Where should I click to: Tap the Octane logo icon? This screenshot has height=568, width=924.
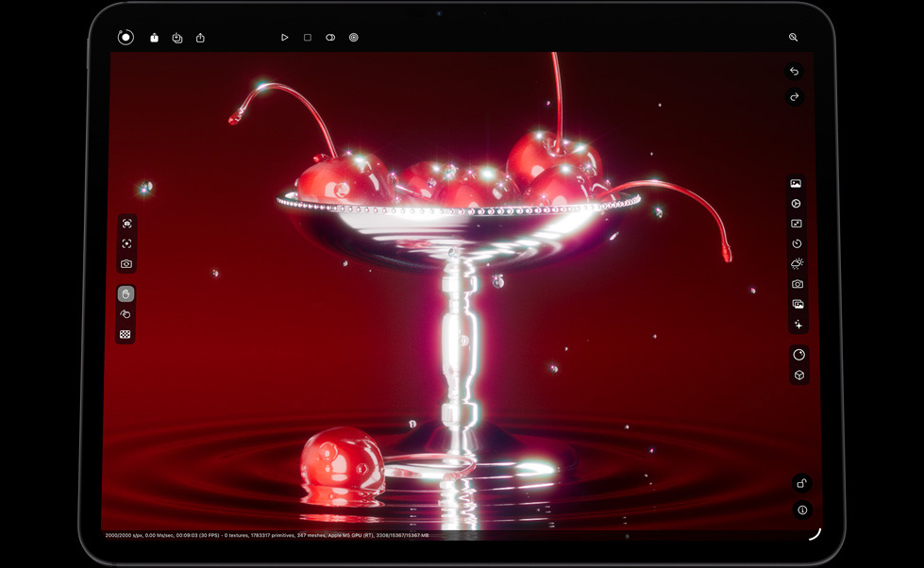point(126,38)
